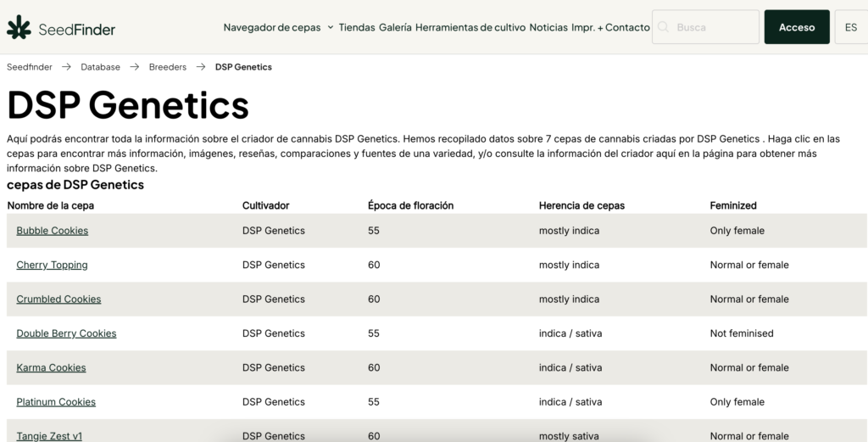Open the Tiendas menu item
The image size is (868, 442).
click(356, 27)
